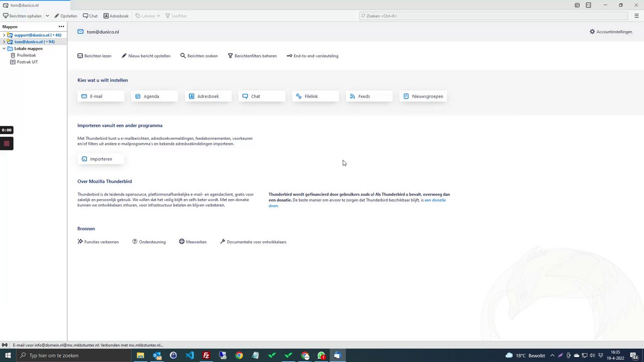Select the tom@dunico.nl tab

click(35, 5)
